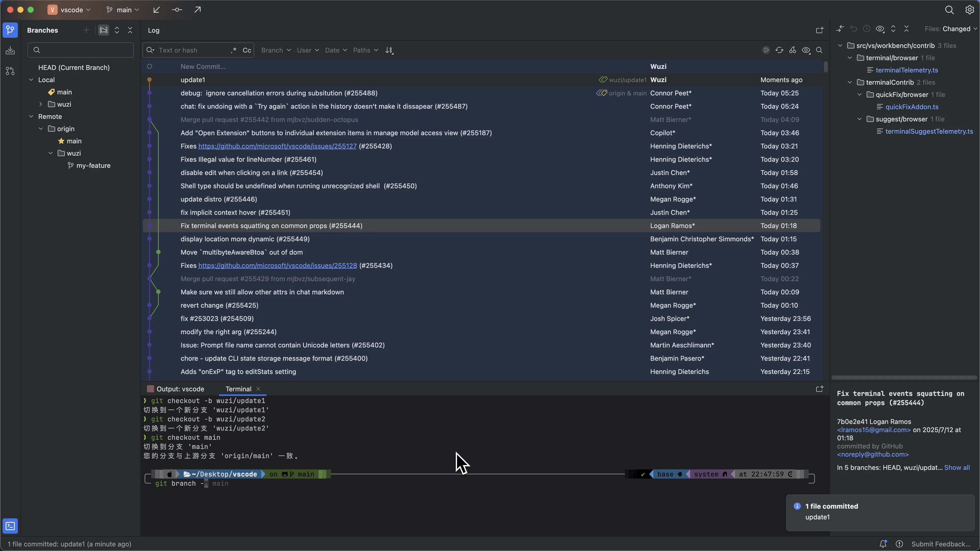The height and width of the screenshot is (551, 980).
Task: Toggle Group by Directory in the Branches panel
Action: click(x=103, y=30)
